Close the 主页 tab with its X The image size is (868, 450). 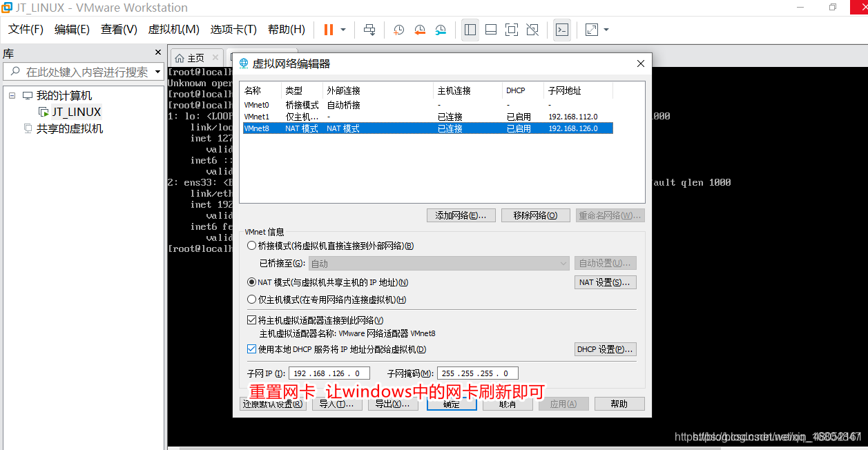pos(215,57)
